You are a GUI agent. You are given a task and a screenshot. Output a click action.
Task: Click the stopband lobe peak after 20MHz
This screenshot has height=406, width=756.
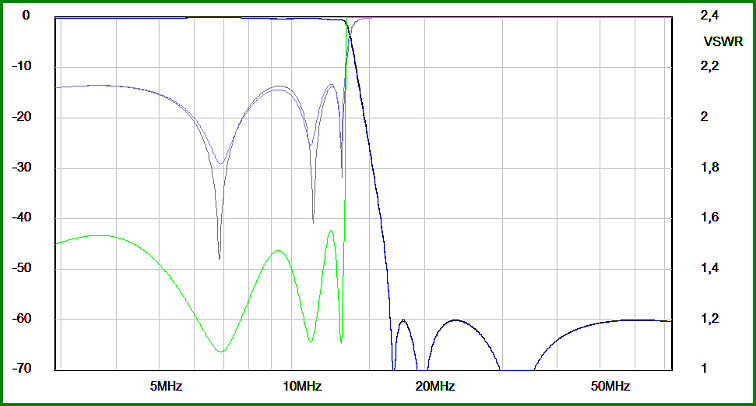click(x=456, y=320)
